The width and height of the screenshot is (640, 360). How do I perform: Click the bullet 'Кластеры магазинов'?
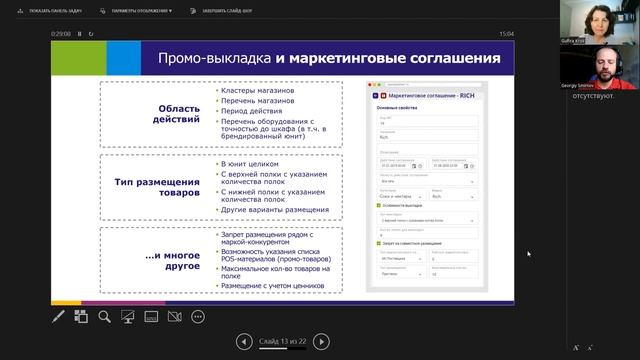257,90
